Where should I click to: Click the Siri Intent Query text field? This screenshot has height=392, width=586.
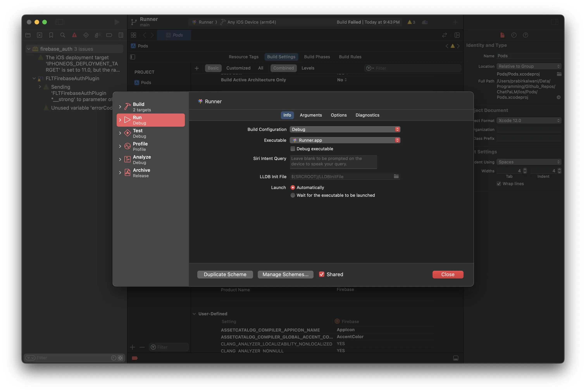tap(333, 162)
